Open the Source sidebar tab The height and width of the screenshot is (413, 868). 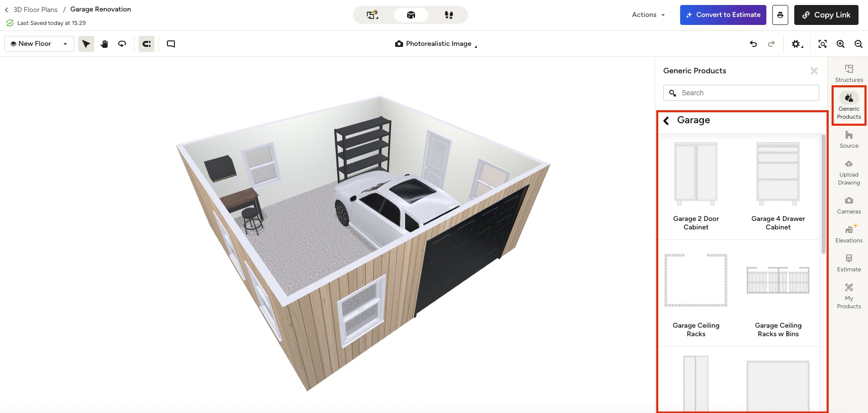click(x=849, y=139)
